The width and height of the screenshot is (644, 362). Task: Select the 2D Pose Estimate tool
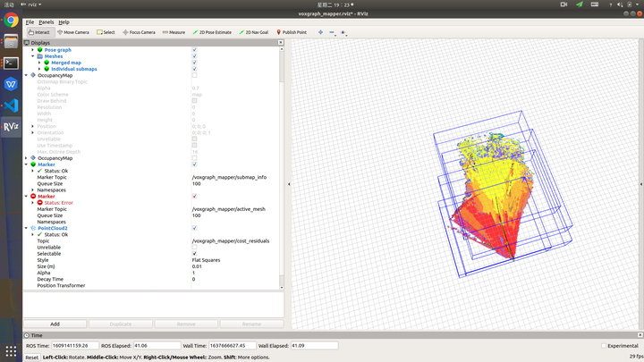(x=213, y=32)
